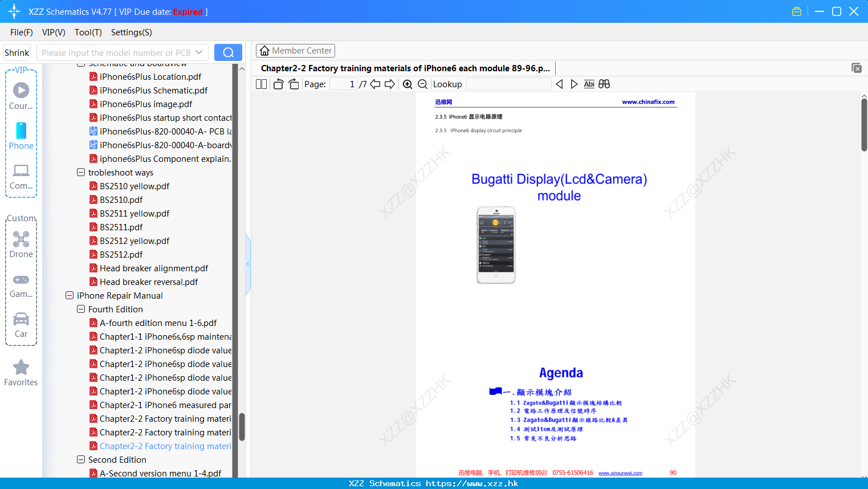Collapse the left tree panel handle
Image resolution: width=868 pixels, height=489 pixels.
(248, 264)
